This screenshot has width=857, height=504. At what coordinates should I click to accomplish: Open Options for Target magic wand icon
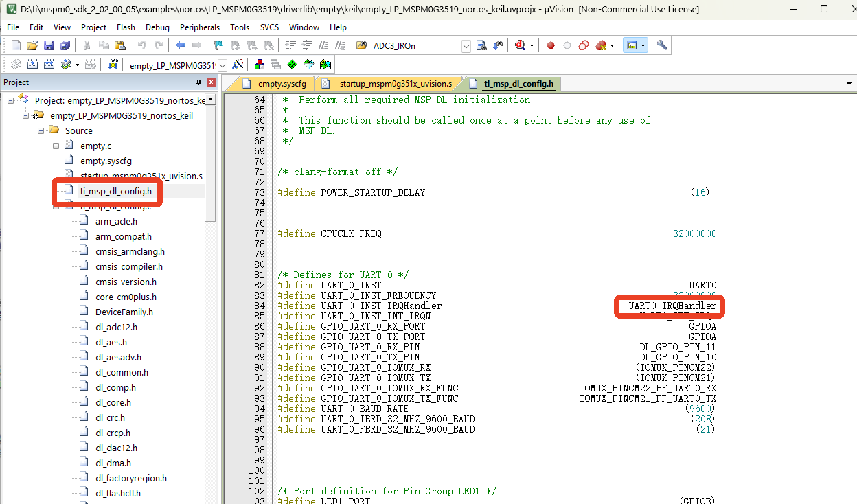coord(238,65)
